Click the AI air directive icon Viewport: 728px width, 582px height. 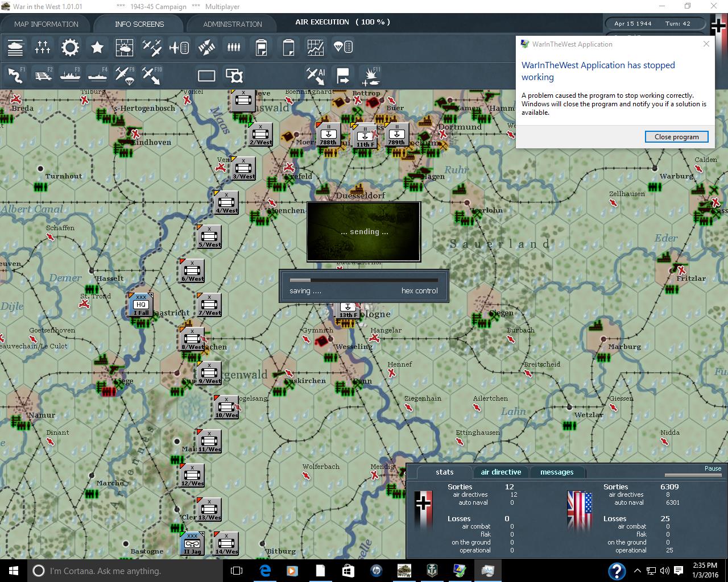pos(316,75)
